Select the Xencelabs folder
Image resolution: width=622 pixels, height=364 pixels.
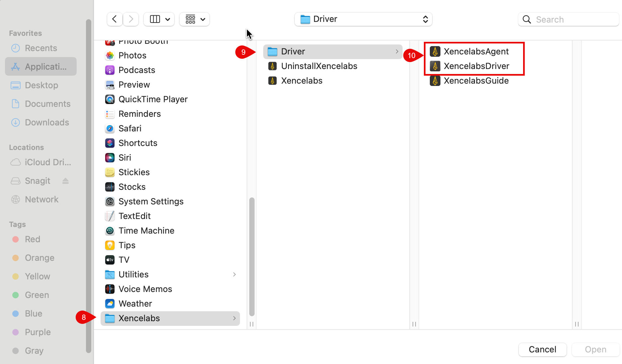pos(170,318)
